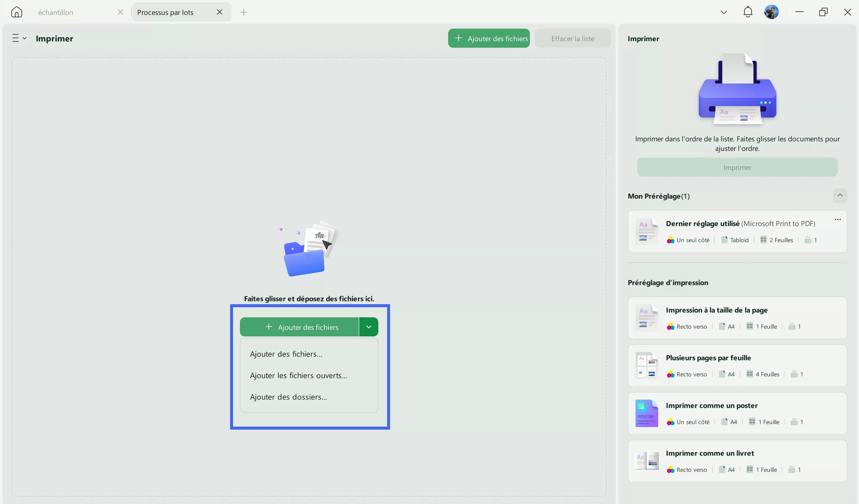Choose Ajouter les fichiers ouverts… menu item
The height and width of the screenshot is (504, 859).
coord(298,375)
